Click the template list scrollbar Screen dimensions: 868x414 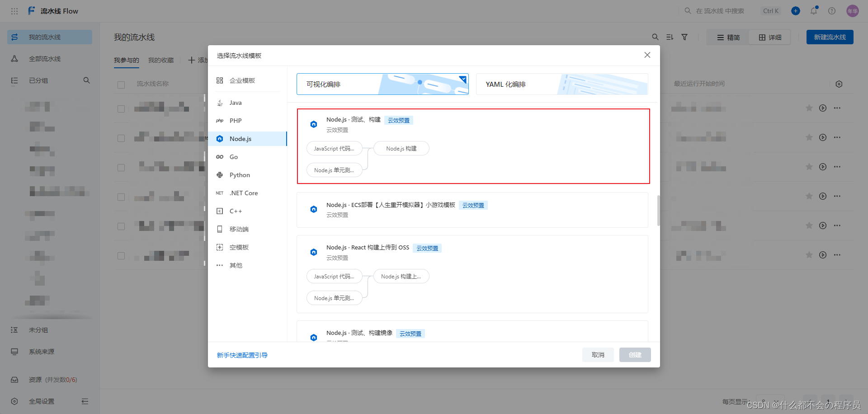point(658,210)
